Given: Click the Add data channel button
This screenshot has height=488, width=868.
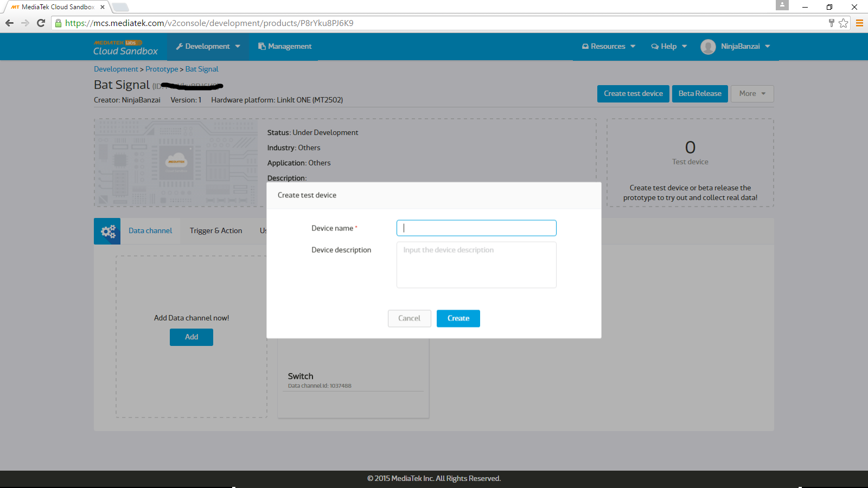Looking at the screenshot, I should (192, 337).
